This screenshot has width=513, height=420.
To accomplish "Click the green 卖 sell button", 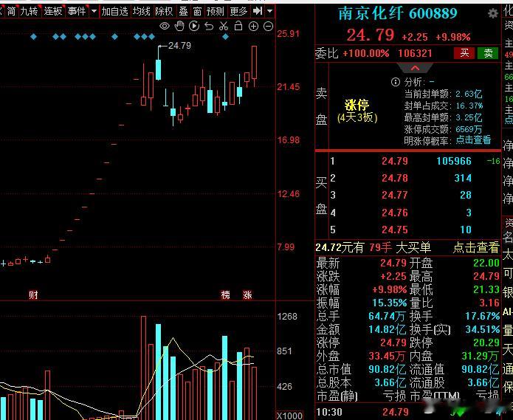I will (x=488, y=53).
